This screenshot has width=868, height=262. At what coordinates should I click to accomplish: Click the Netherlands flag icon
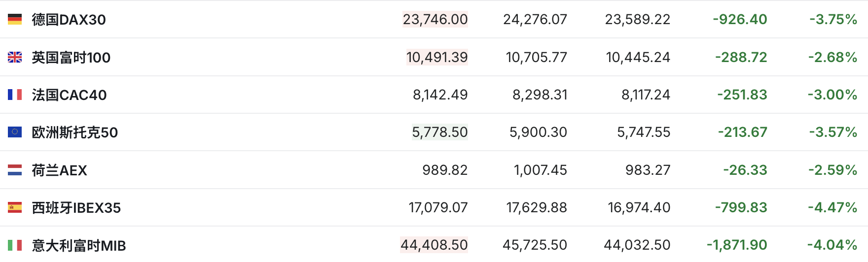[x=15, y=170]
